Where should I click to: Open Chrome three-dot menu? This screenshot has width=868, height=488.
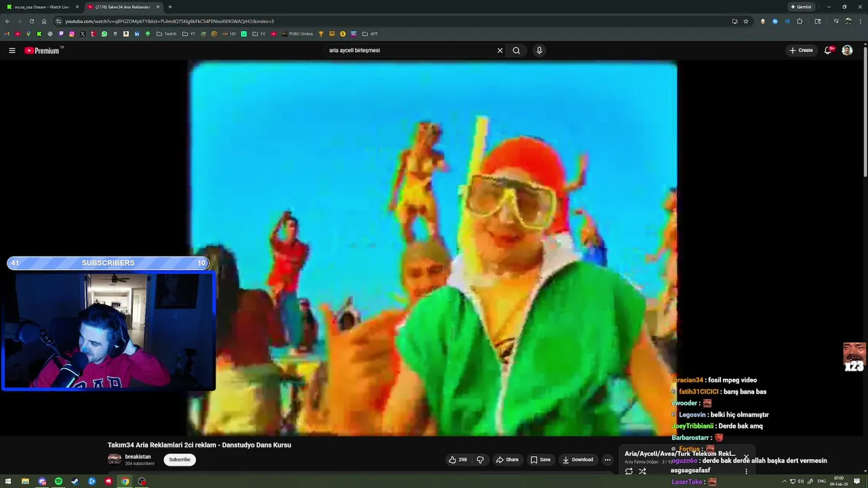pos(860,21)
